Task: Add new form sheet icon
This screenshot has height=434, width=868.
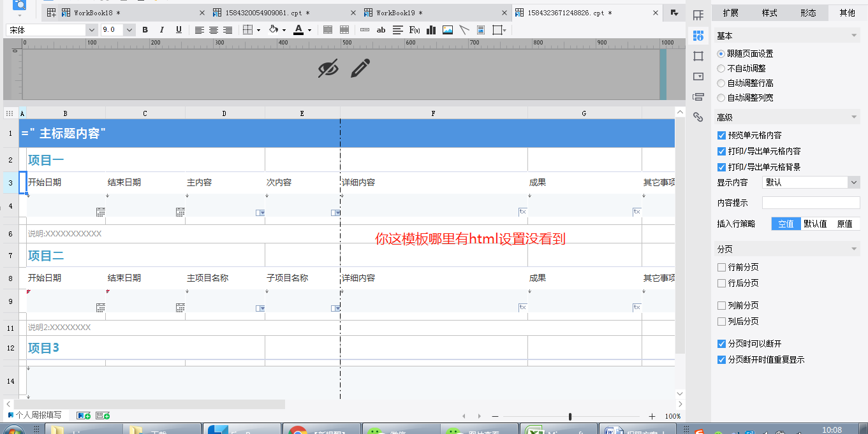Action: (103, 416)
